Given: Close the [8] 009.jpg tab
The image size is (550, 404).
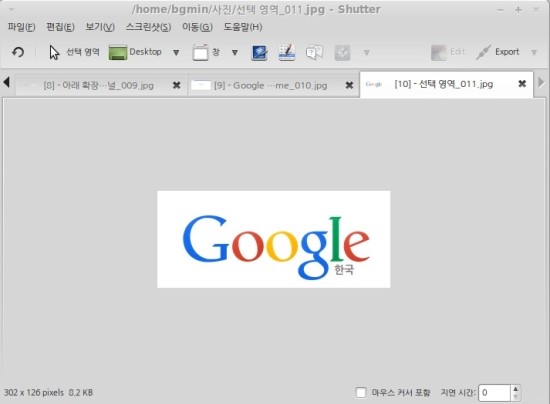Looking at the screenshot, I should [x=176, y=85].
